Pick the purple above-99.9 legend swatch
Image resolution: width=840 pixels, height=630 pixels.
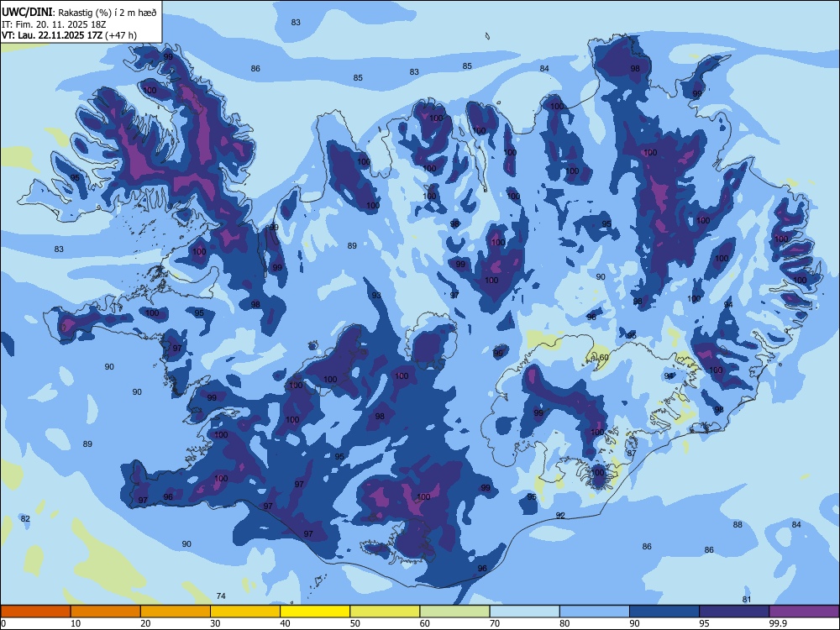pos(804,612)
